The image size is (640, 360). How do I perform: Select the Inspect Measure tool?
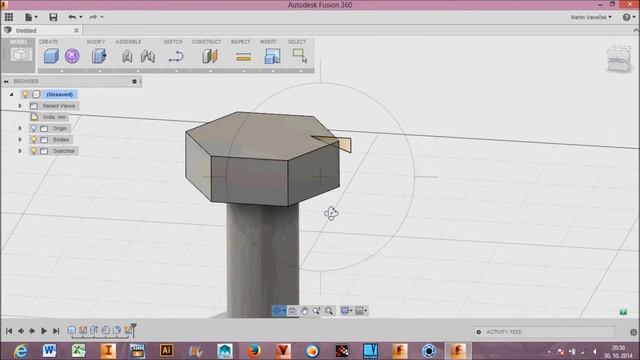243,57
